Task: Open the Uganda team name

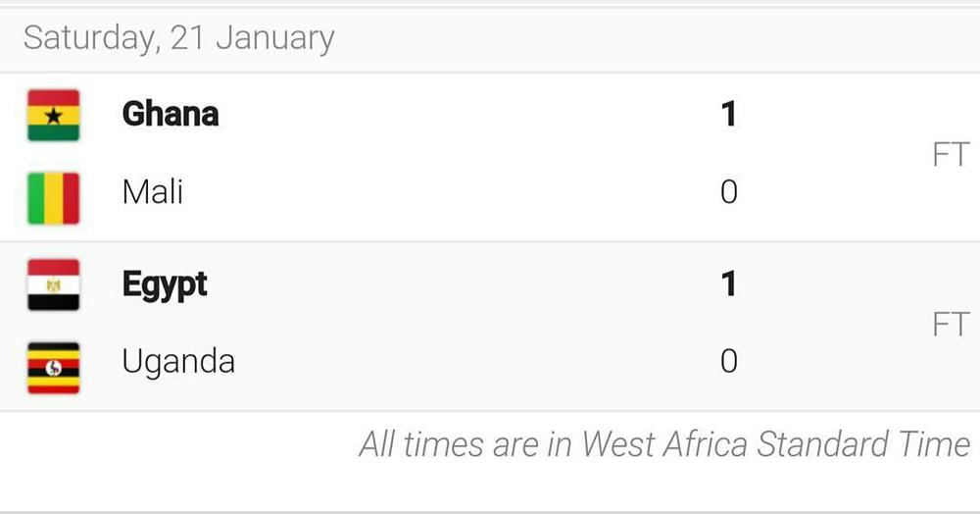Action: (x=178, y=362)
